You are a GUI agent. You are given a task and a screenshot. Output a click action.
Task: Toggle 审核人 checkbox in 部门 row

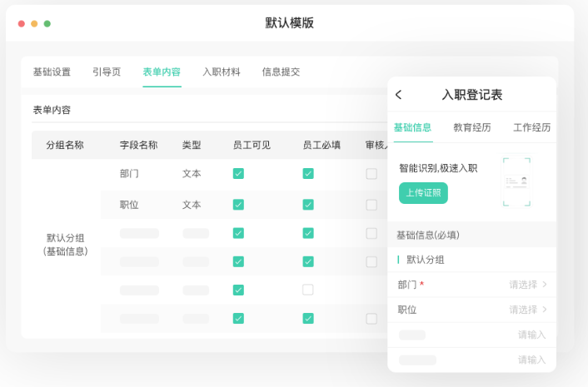(371, 174)
